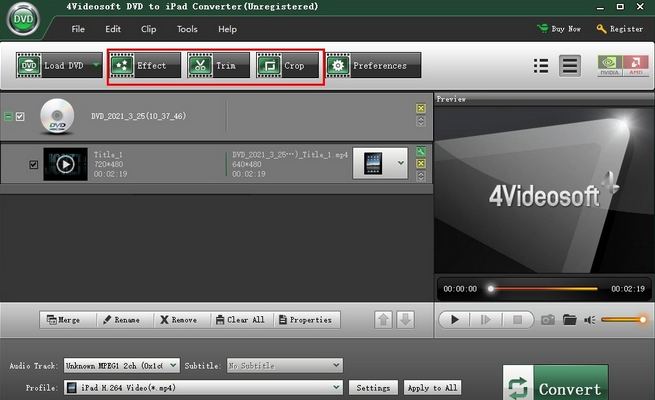The width and height of the screenshot is (655, 400).
Task: Click the DVD application logo
Action: (x=23, y=19)
